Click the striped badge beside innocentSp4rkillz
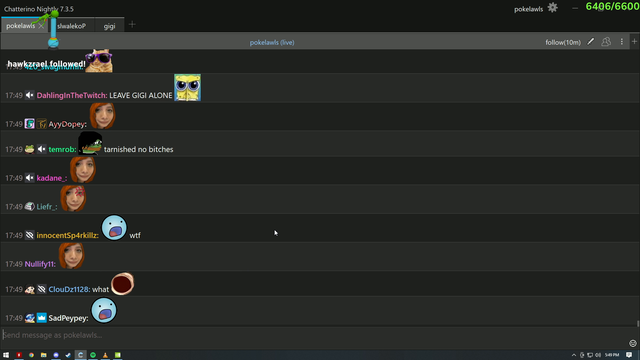Viewport: 640px width, 360px height. pos(29,235)
